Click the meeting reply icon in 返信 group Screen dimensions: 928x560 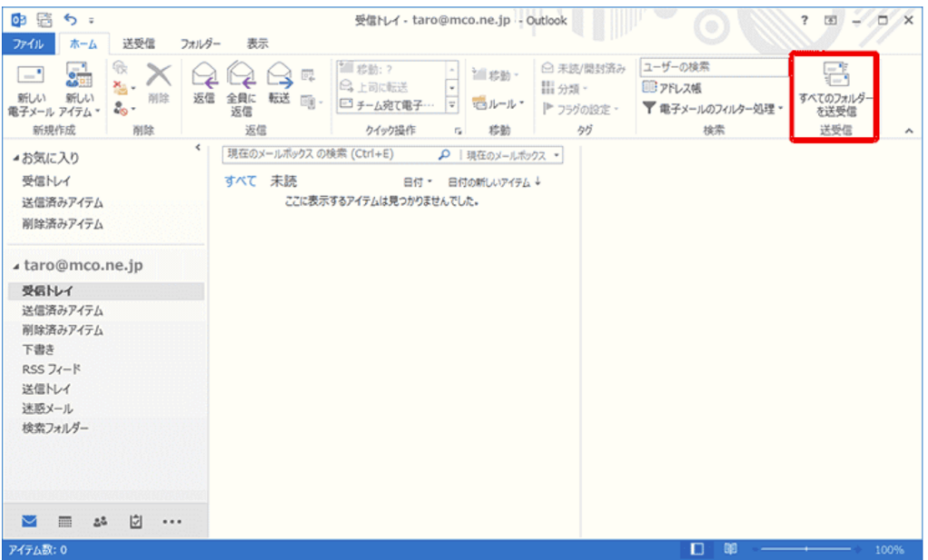pos(308,75)
